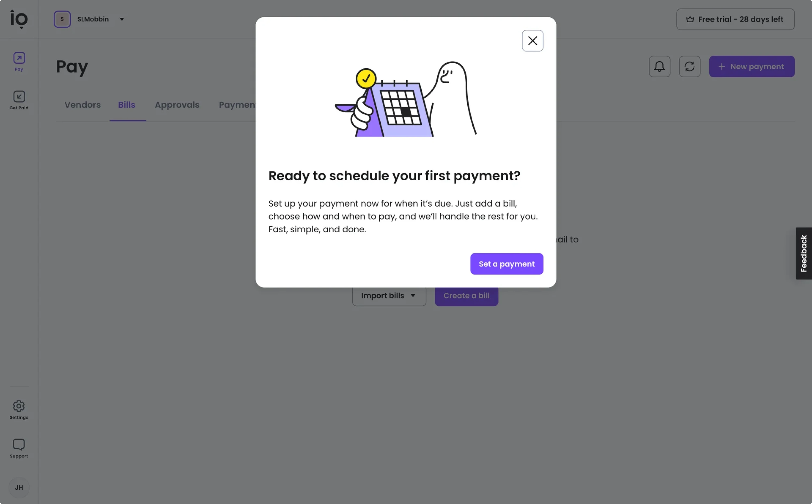Click the Set a payment button
The width and height of the screenshot is (812, 504).
coord(506,264)
